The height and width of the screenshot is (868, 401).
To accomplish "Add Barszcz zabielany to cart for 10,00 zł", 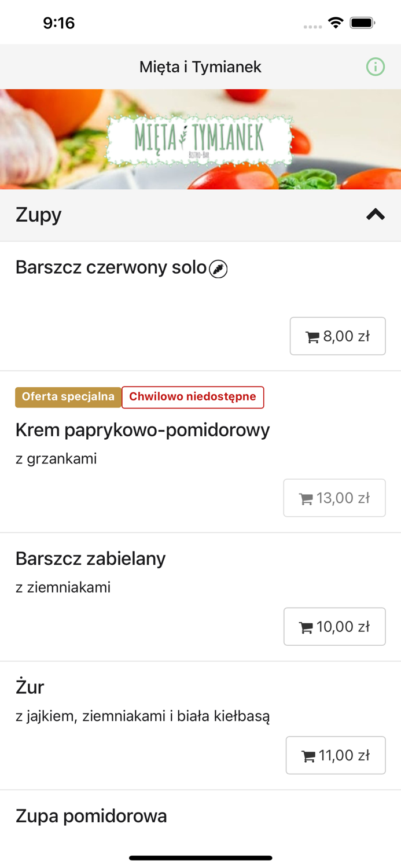I will click(334, 627).
